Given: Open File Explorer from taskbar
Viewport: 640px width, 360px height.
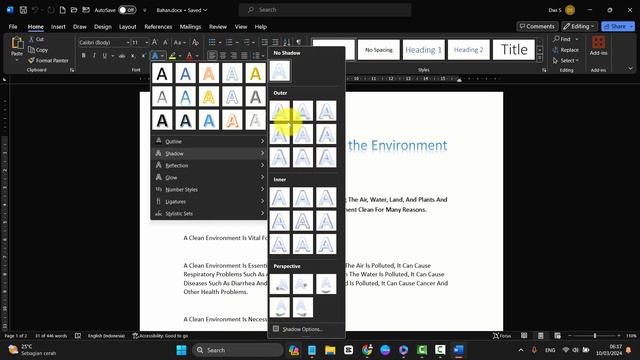Looking at the screenshot, I should [330, 350].
